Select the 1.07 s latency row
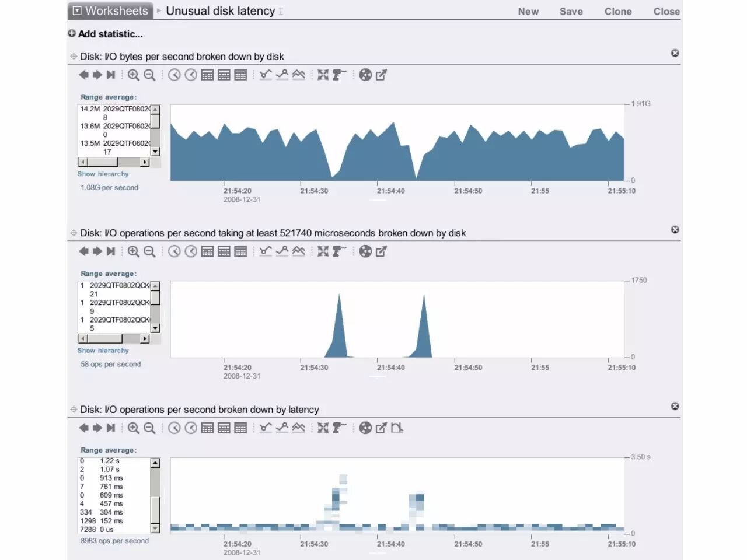 pyautogui.click(x=114, y=469)
